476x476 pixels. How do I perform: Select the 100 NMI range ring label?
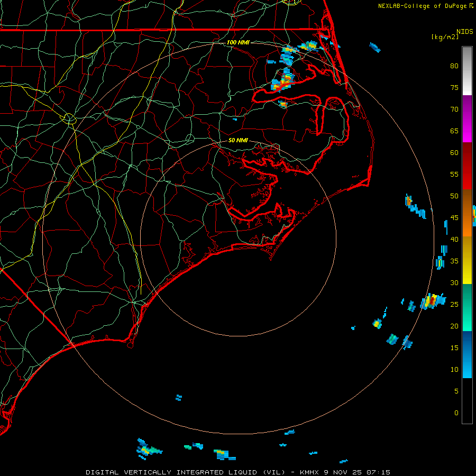point(238,42)
